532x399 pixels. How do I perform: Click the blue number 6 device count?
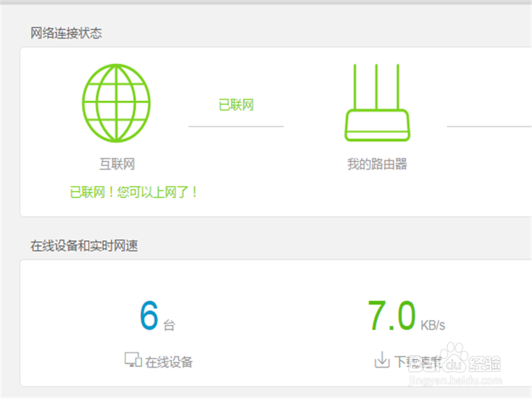click(149, 315)
